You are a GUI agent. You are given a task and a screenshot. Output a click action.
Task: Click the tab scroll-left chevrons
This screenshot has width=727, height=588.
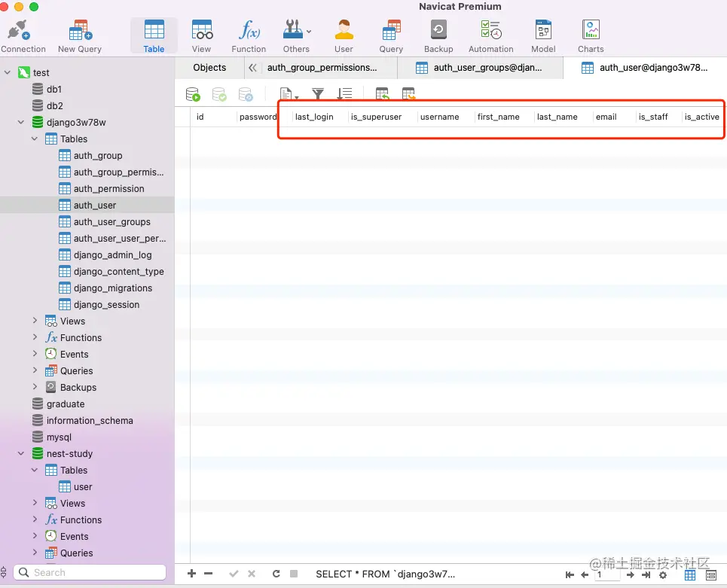[x=252, y=68]
